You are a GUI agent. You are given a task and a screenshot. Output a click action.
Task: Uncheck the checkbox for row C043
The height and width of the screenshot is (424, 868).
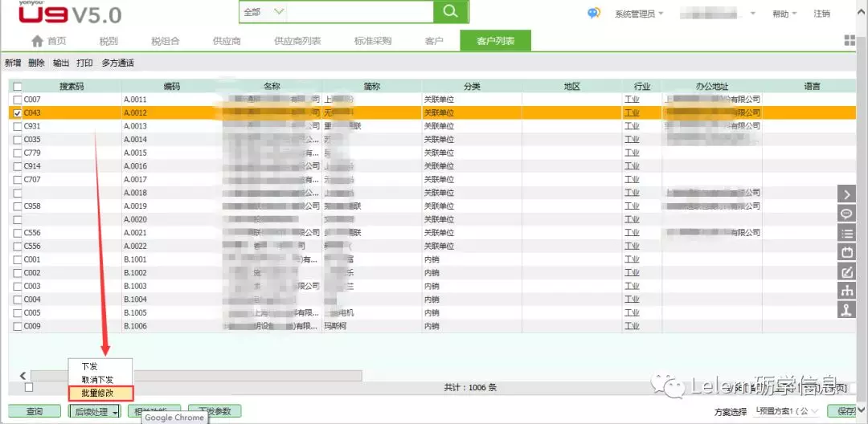(18, 113)
